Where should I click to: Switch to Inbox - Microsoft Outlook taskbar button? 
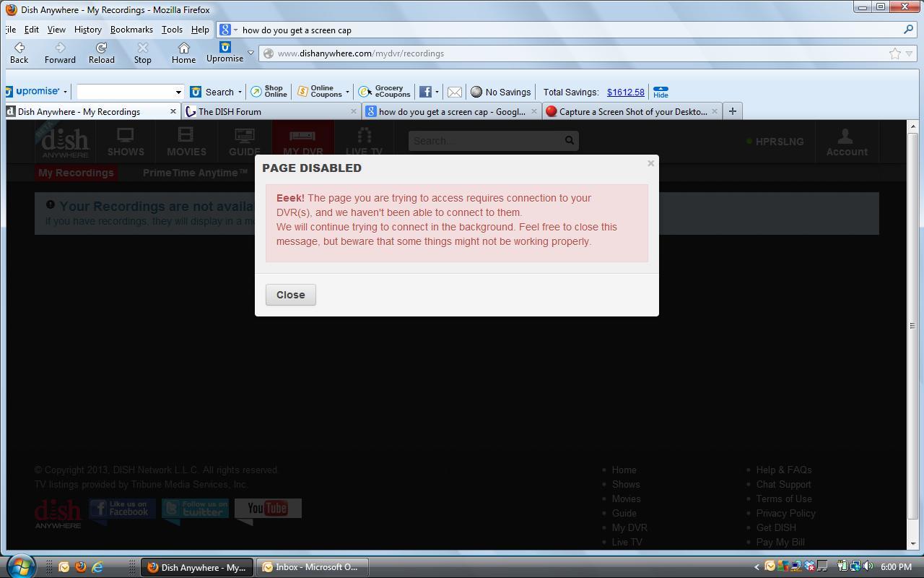click(x=313, y=567)
